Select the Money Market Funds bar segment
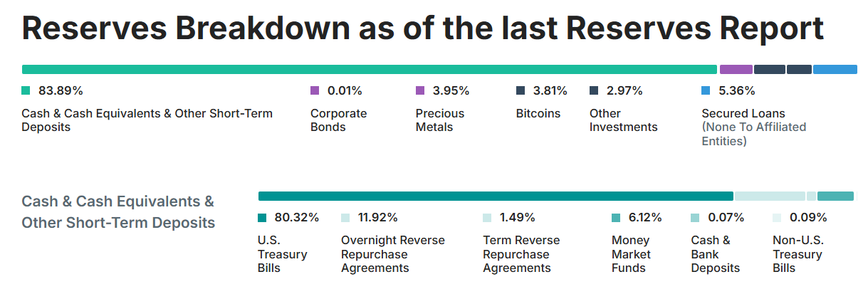This screenshot has height=299, width=868. point(835,196)
